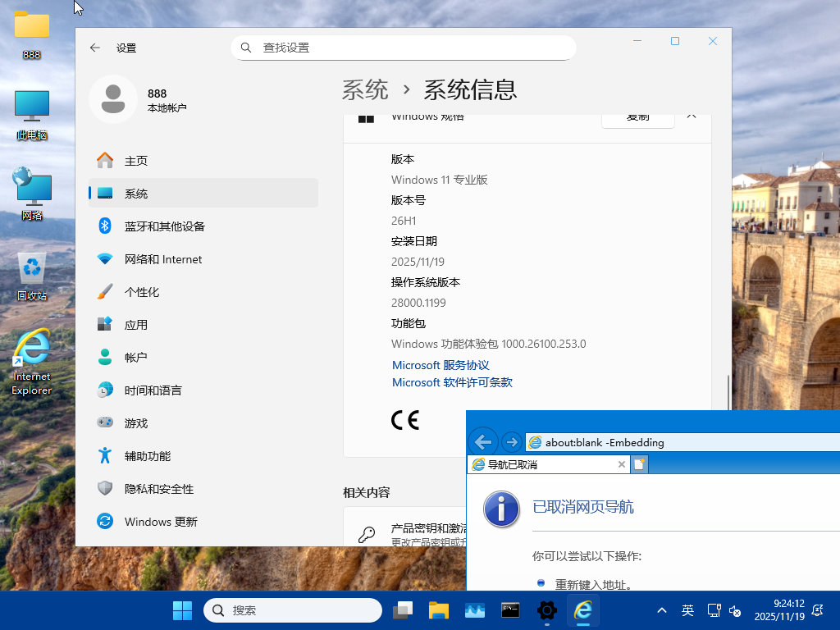This screenshot has height=630, width=840.
Task: Open 个性化 personalization settings
Action: (x=141, y=292)
